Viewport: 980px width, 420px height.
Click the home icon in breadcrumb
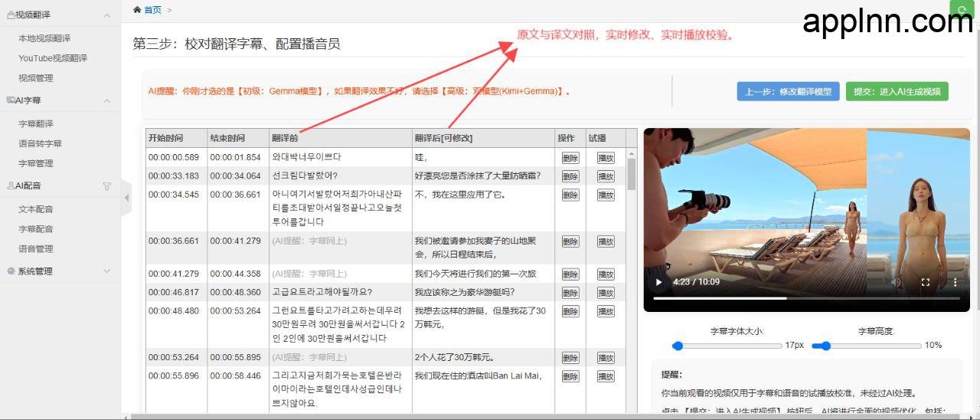point(137,10)
